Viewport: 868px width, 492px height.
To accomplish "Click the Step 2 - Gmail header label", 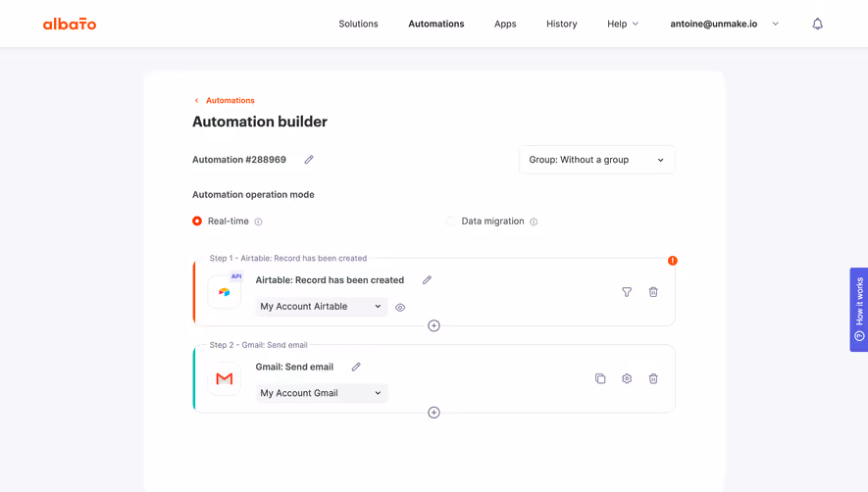I will (x=258, y=345).
